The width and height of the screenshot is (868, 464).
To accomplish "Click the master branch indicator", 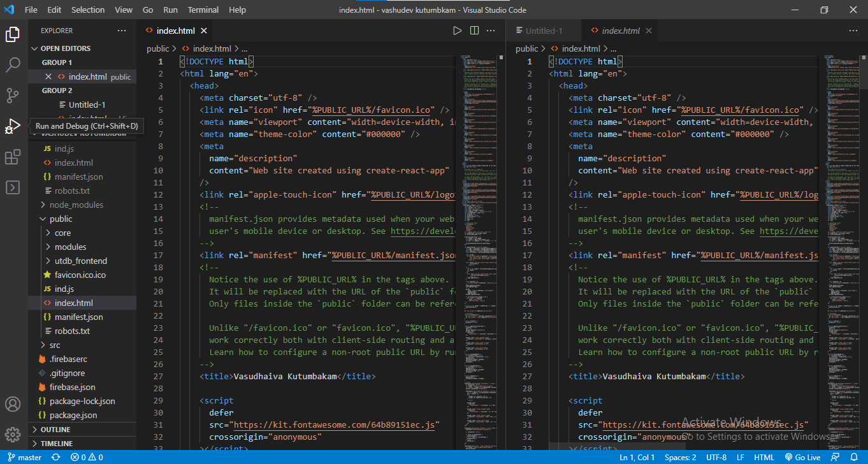I will pyautogui.click(x=25, y=458).
